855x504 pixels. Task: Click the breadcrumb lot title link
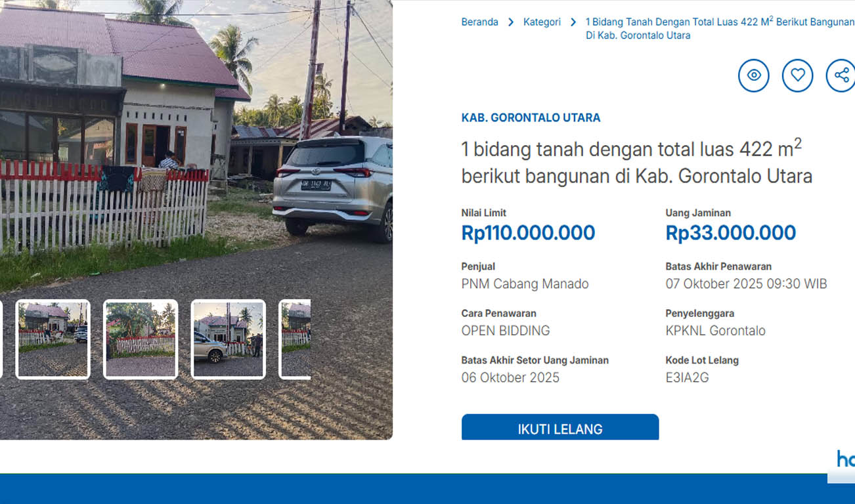pyautogui.click(x=720, y=29)
